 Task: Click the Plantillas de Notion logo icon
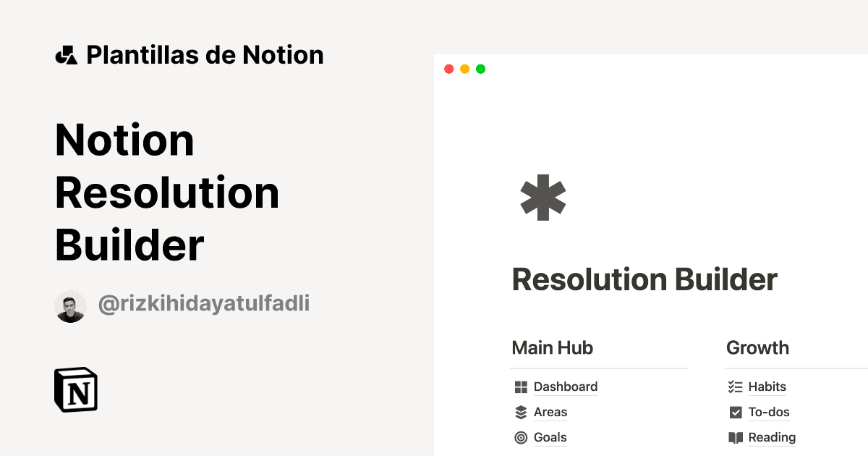tap(66, 54)
